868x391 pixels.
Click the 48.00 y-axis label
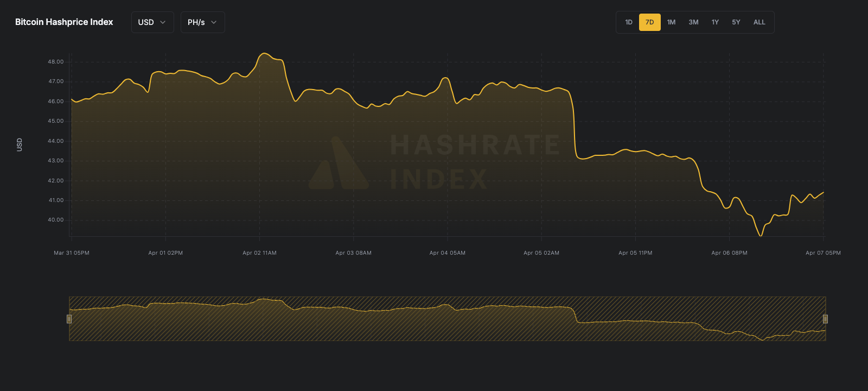(x=55, y=62)
